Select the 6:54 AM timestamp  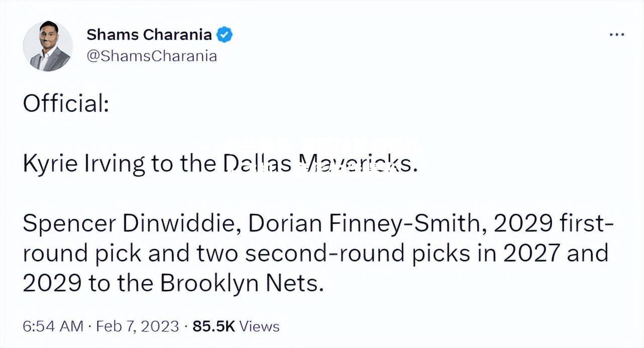coord(53,326)
